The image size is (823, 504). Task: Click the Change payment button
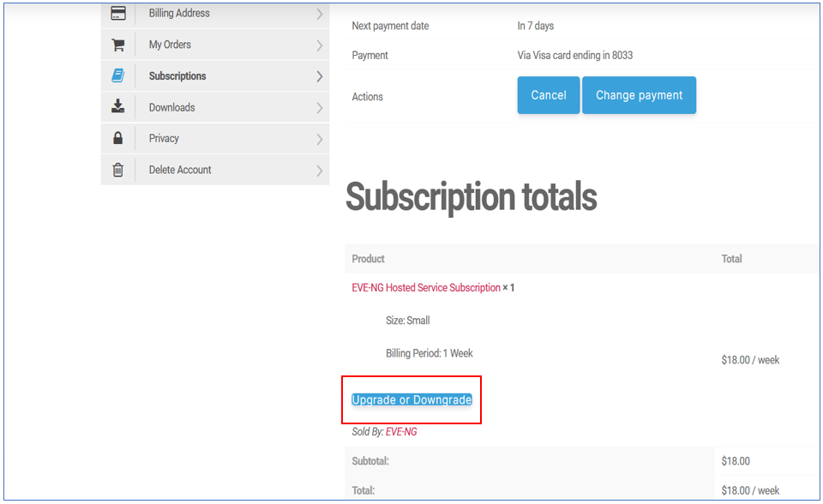639,95
